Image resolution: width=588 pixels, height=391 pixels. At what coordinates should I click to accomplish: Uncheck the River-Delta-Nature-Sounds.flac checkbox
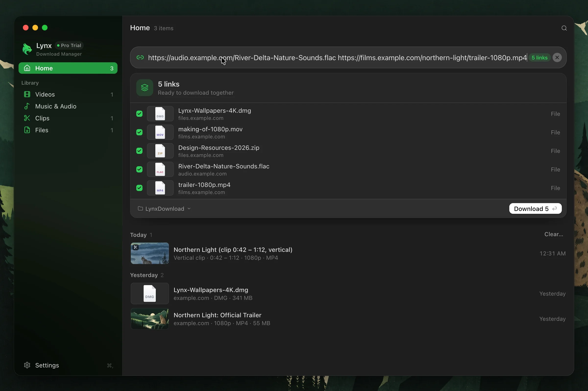(139, 169)
